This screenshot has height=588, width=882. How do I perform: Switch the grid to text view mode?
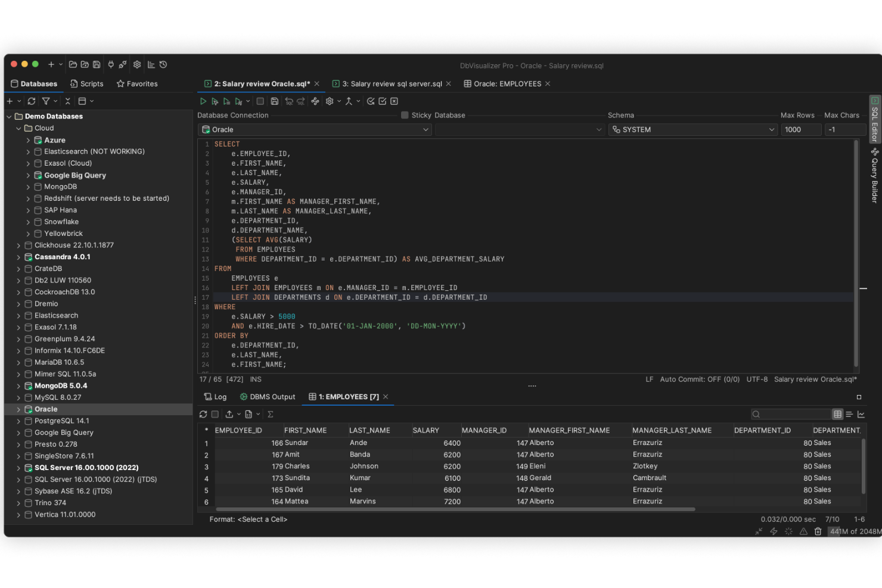point(849,413)
